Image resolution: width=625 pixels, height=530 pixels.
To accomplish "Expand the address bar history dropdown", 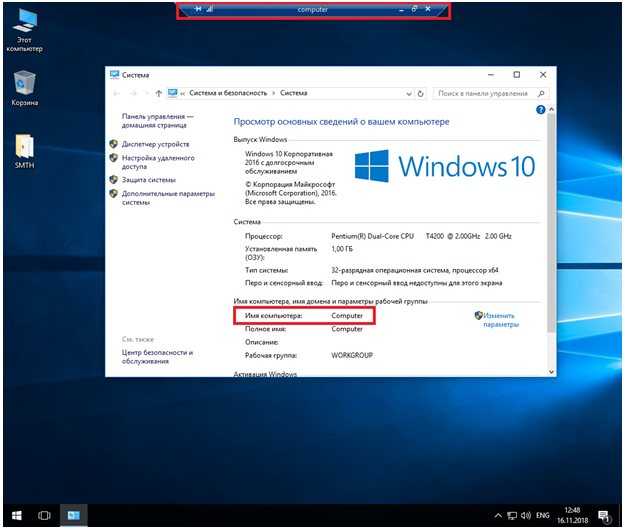I will coord(409,94).
